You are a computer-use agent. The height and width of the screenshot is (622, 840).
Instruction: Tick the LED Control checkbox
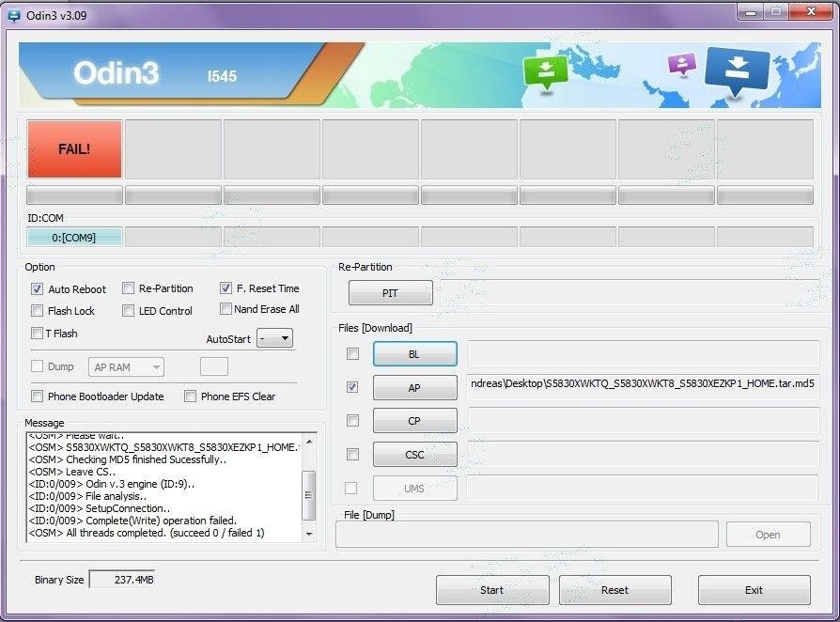click(128, 311)
